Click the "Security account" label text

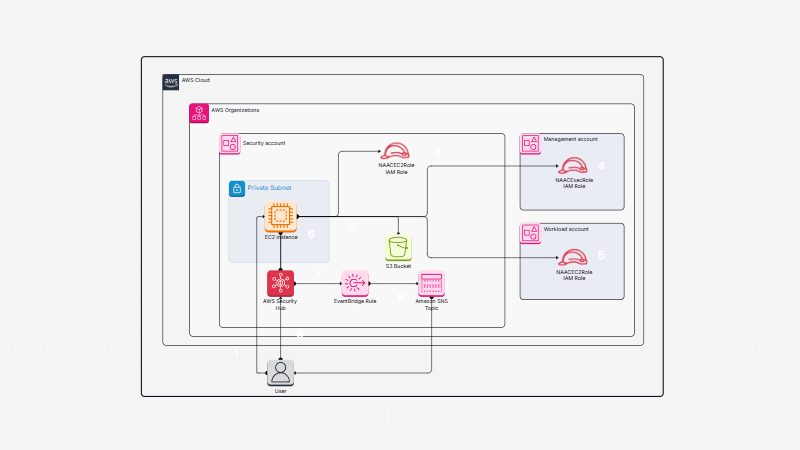coord(264,143)
